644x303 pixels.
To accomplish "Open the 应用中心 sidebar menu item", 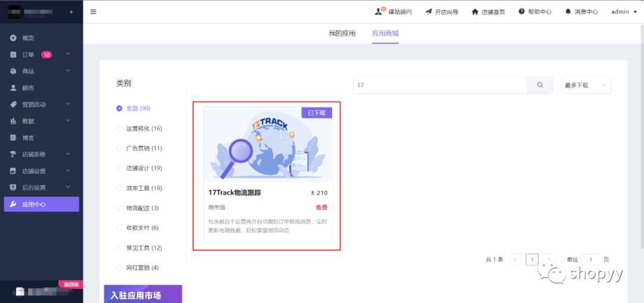I will 42,204.
